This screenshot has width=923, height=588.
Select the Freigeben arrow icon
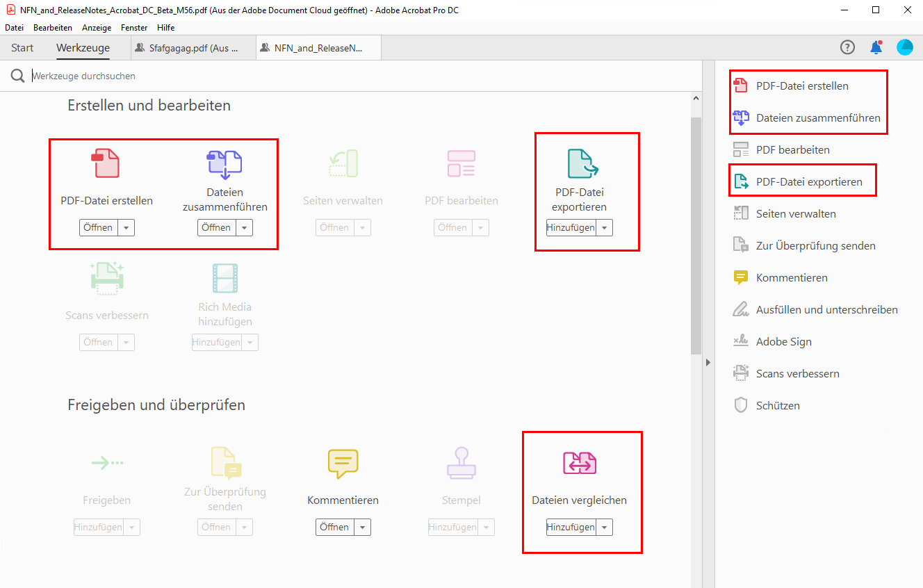pyautogui.click(x=107, y=462)
